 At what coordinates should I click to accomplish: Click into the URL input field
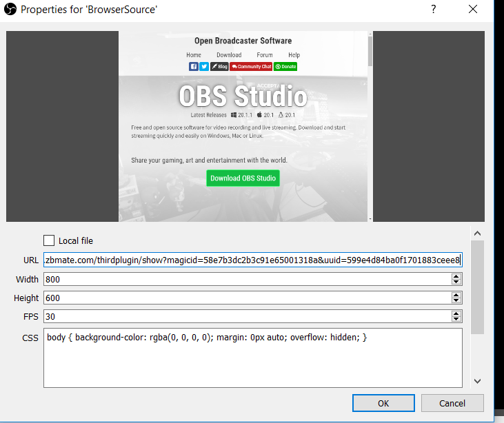pyautogui.click(x=253, y=260)
